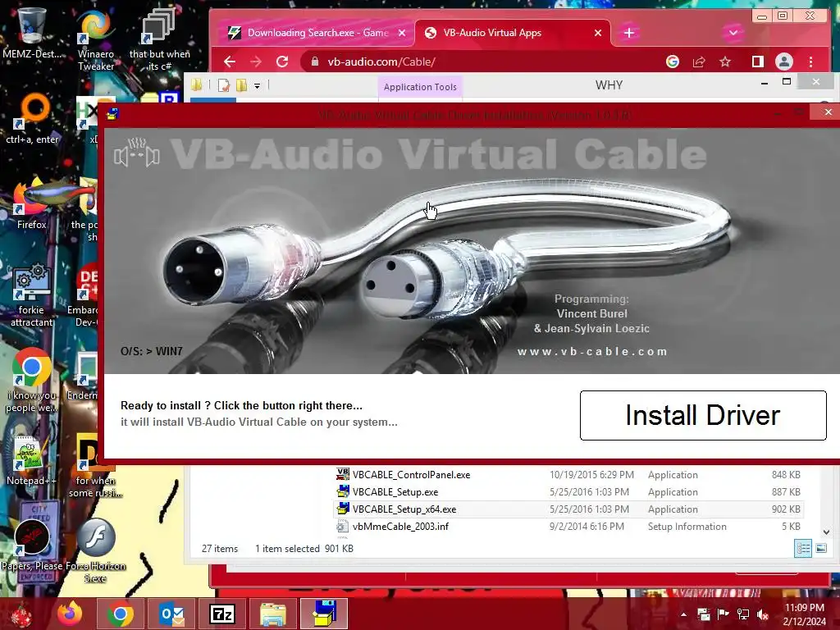This screenshot has height=630, width=840.
Task: Open Firefox from the taskbar
Action: point(71,614)
